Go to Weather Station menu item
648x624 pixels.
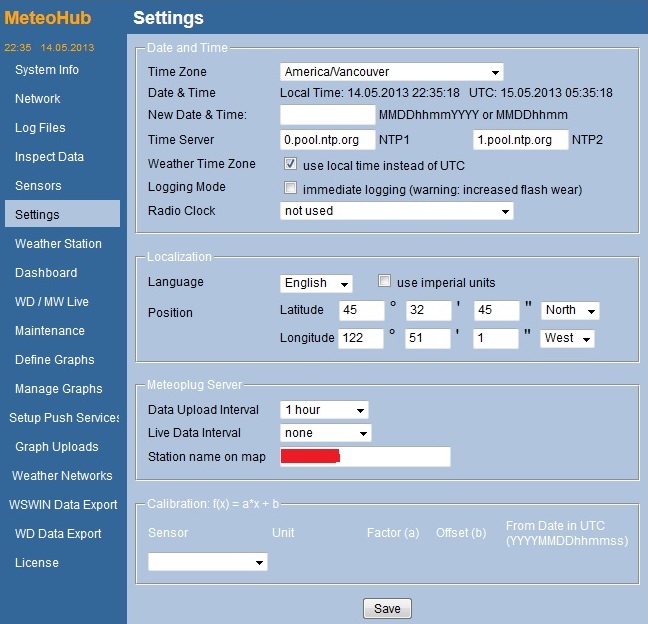[x=58, y=244]
